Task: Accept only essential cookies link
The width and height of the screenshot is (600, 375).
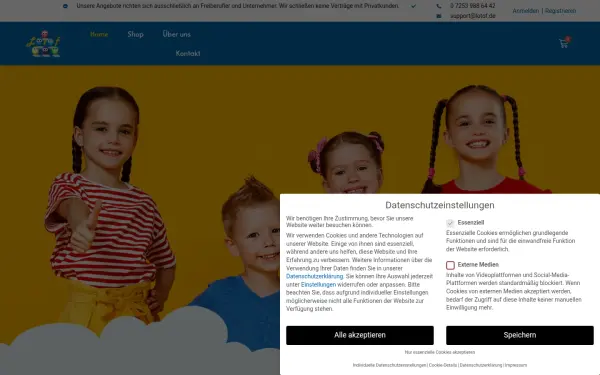Action: coord(440,352)
